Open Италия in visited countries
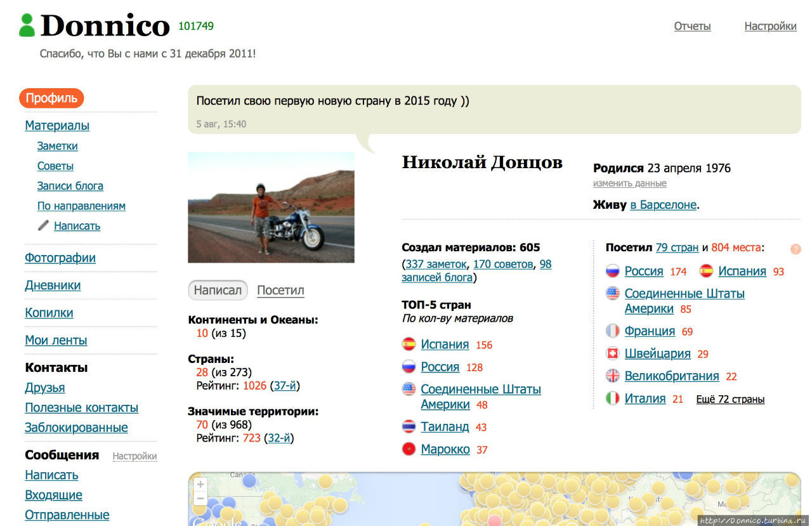The height and width of the screenshot is (526, 812). 645,398
